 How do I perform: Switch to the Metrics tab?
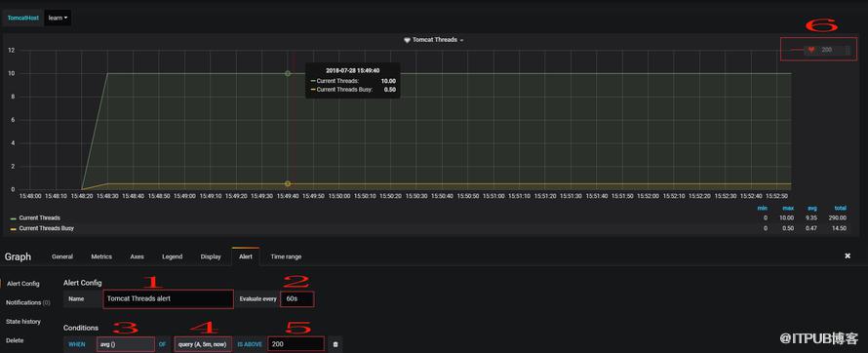coord(101,256)
